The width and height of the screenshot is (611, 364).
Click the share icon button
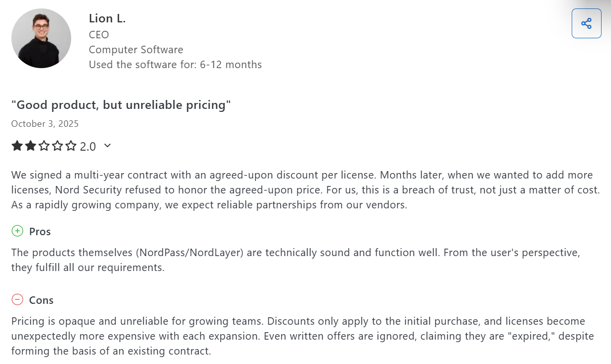click(x=586, y=23)
